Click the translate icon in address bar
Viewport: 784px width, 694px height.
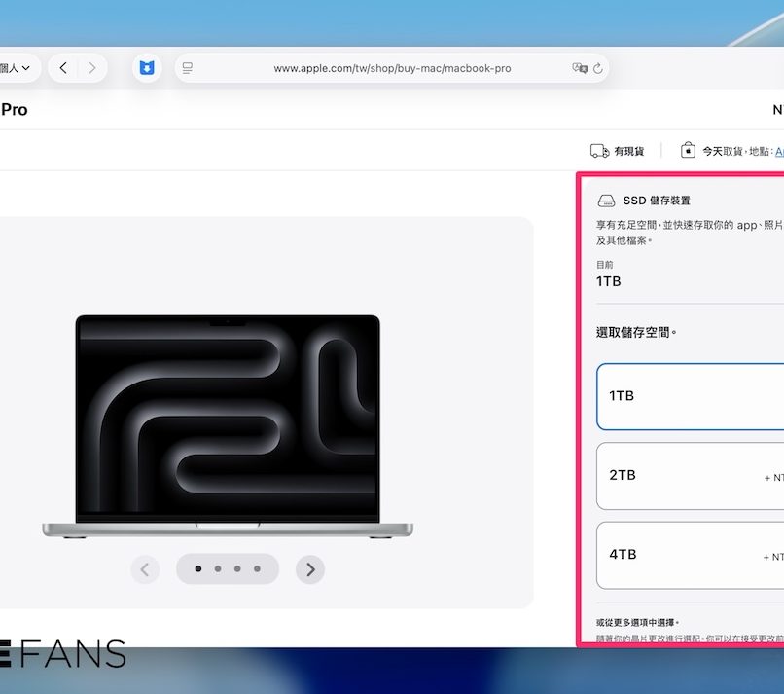(x=580, y=68)
